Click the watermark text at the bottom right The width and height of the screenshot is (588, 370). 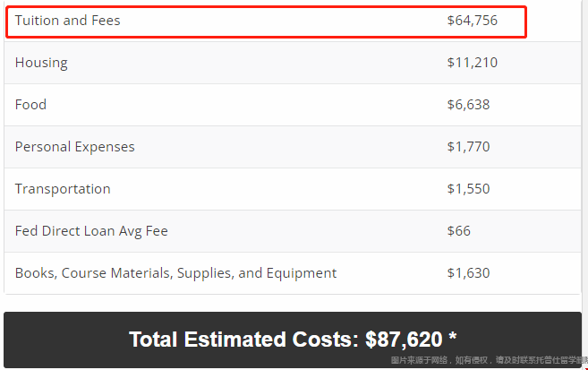[489, 360]
